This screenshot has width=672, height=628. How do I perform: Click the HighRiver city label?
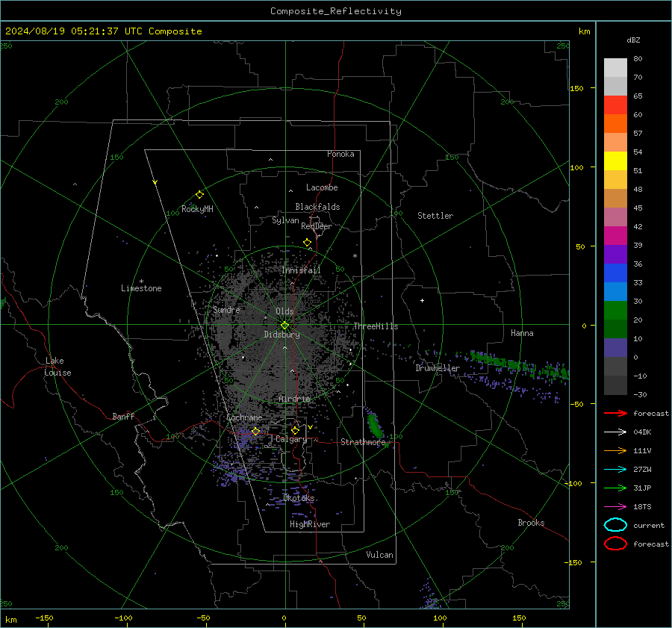pos(310,524)
